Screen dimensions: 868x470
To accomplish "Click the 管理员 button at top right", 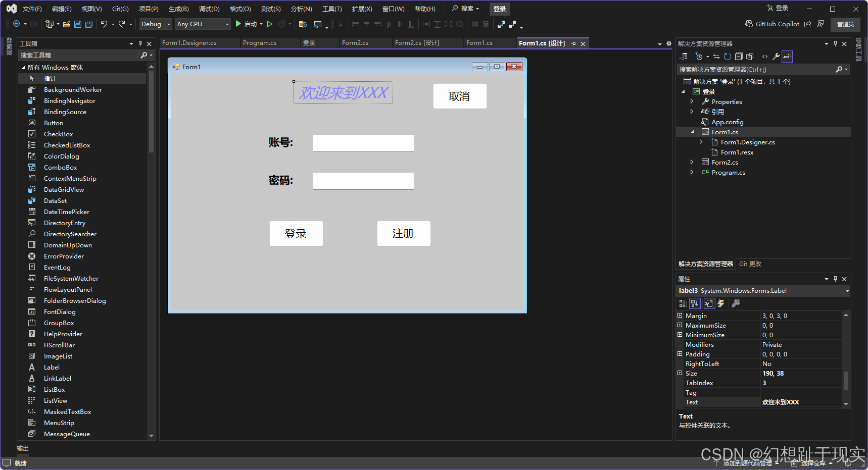I will pos(845,24).
